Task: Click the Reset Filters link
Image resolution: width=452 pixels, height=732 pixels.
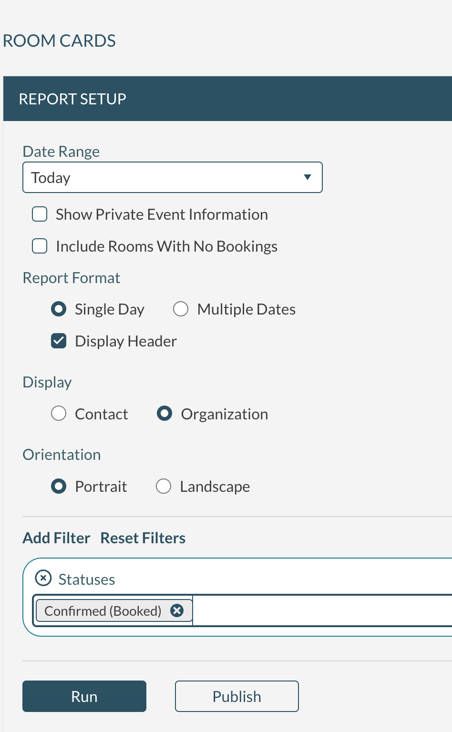Action: pyautogui.click(x=143, y=538)
